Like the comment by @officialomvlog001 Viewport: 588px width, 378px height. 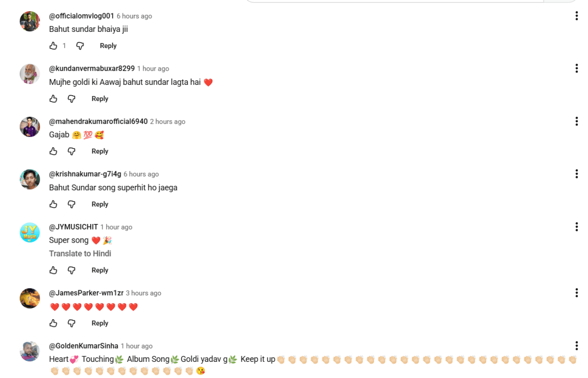pyautogui.click(x=53, y=46)
